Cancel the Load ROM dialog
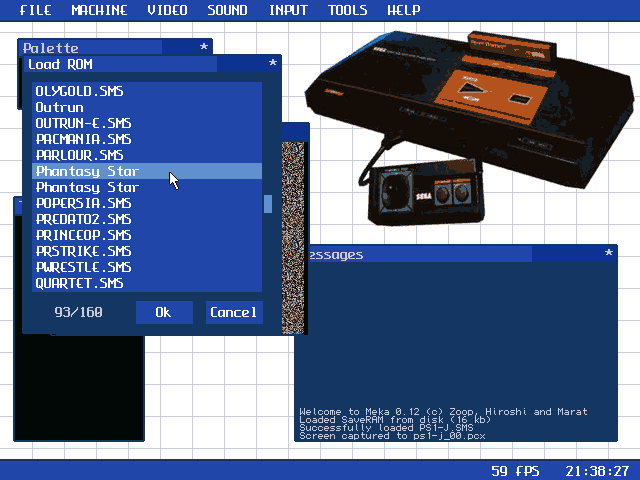The width and height of the screenshot is (640, 480). (x=234, y=312)
